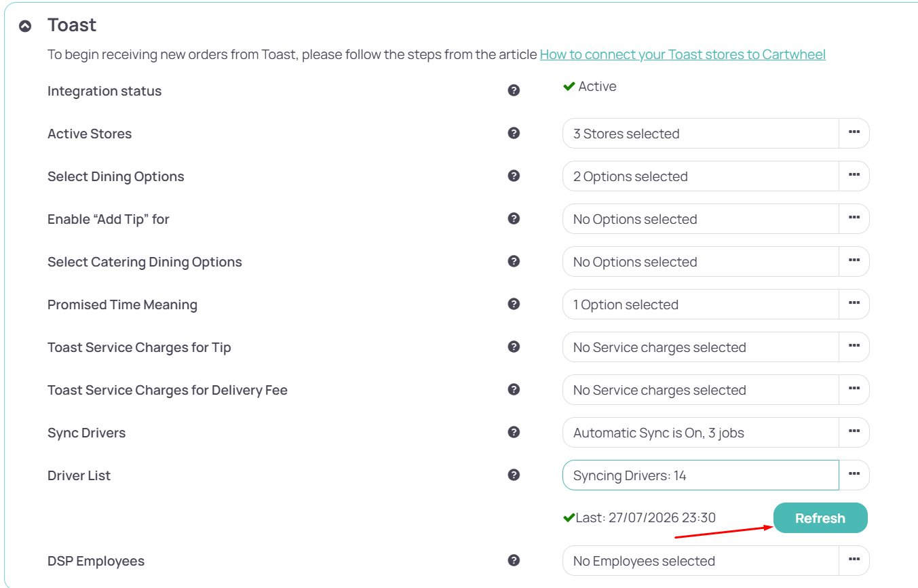The height and width of the screenshot is (588, 918).
Task: Open the Add Tip 'No Options selected' dropdown
Action: (701, 219)
